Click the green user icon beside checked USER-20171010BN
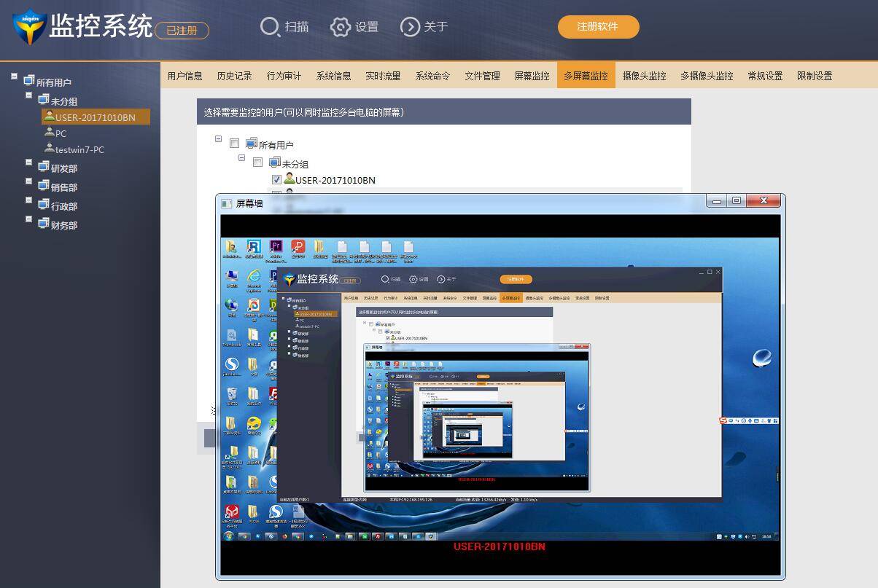Screen dimensions: 878x588 coord(290,179)
